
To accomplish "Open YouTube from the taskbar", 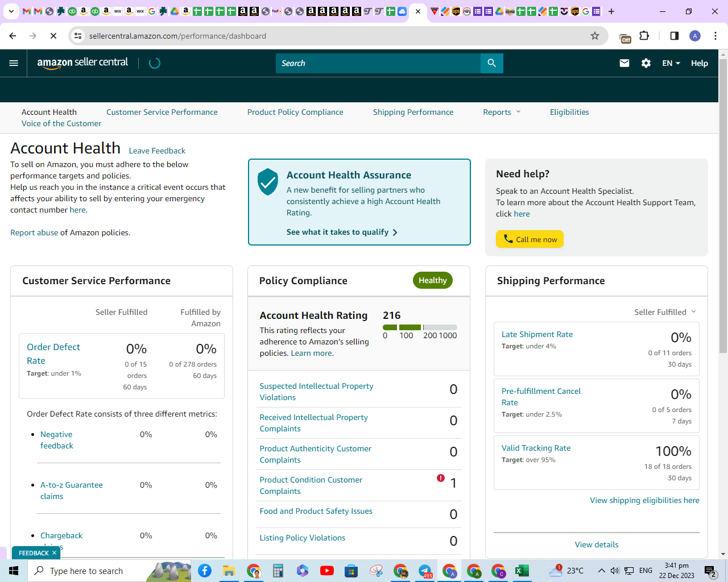I will coord(327,571).
